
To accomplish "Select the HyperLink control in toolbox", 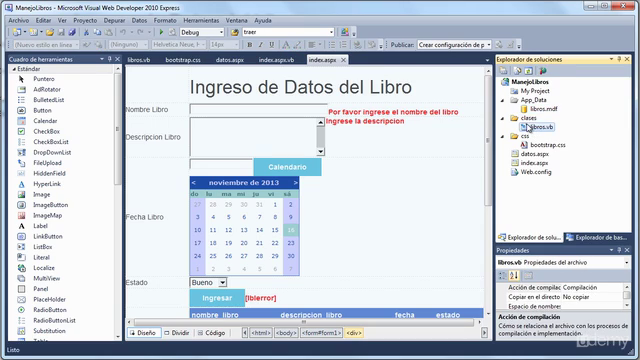I will pos(47,184).
